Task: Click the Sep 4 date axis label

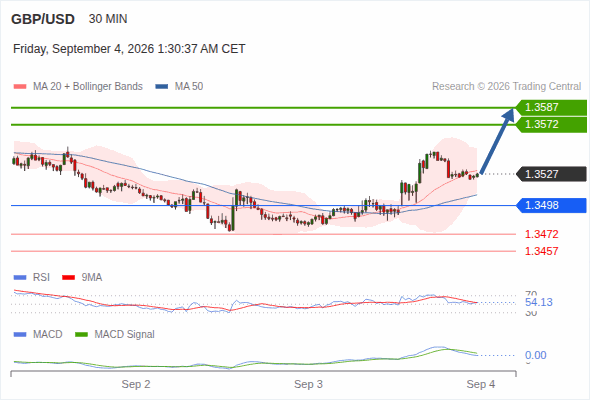Action: 481,384
